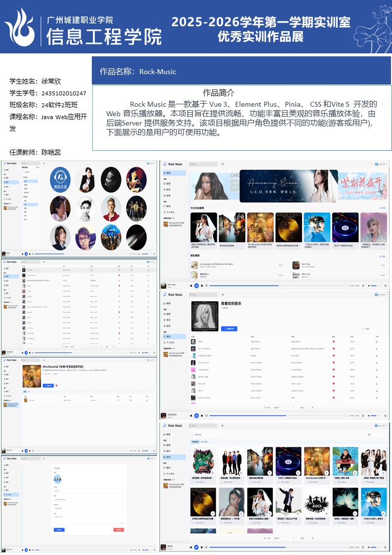The image size is (392, 555).
Task: Unlike Ferrari via its red heart
Action: [x=334, y=342]
